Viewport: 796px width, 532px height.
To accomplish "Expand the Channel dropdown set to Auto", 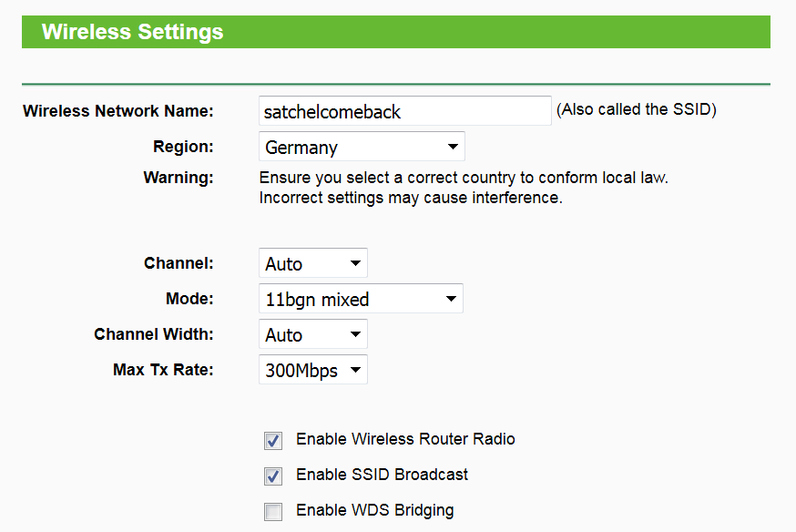I will pyautogui.click(x=312, y=263).
